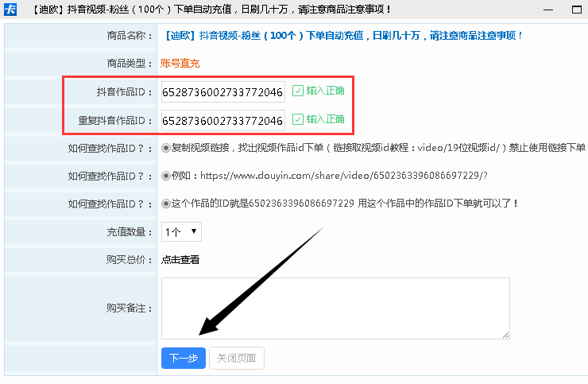Click the 账号直充 product type text
Screen dimensions: 588x384
pos(180,63)
